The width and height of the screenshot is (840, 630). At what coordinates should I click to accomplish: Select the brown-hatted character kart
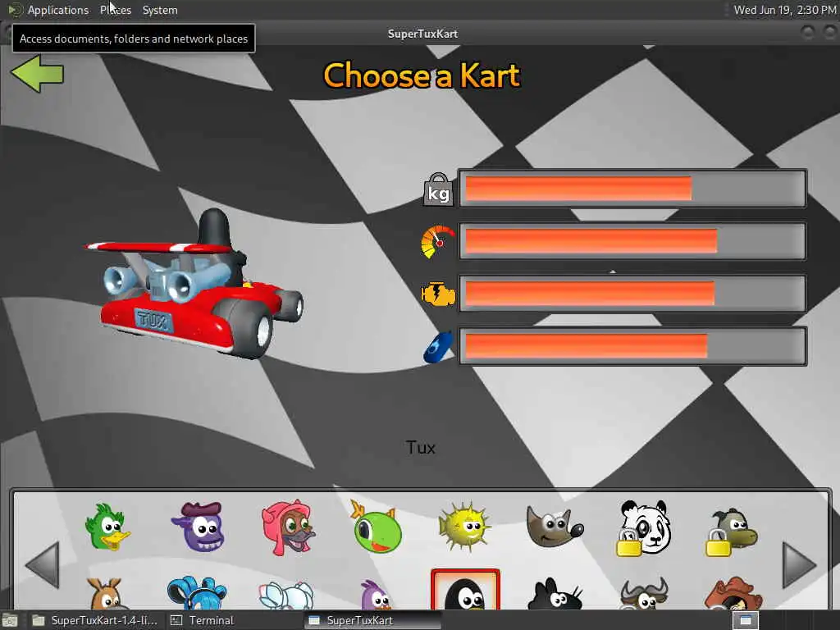733,593
